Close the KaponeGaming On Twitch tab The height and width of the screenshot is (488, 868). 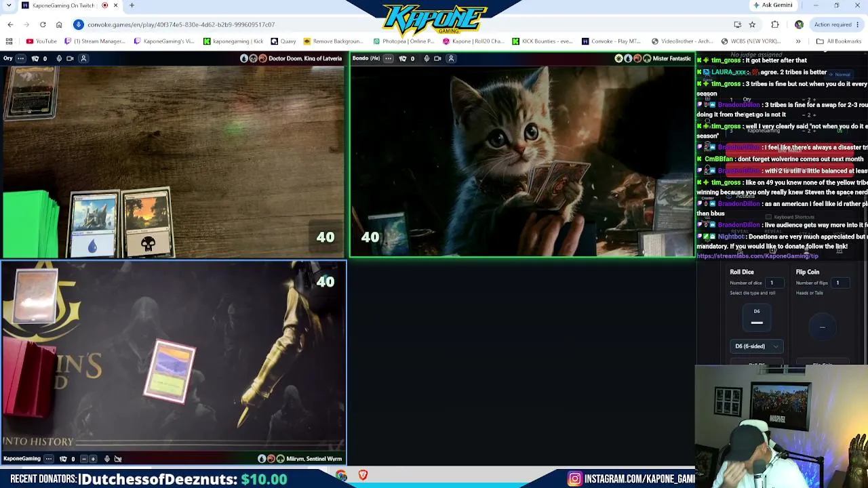click(115, 5)
